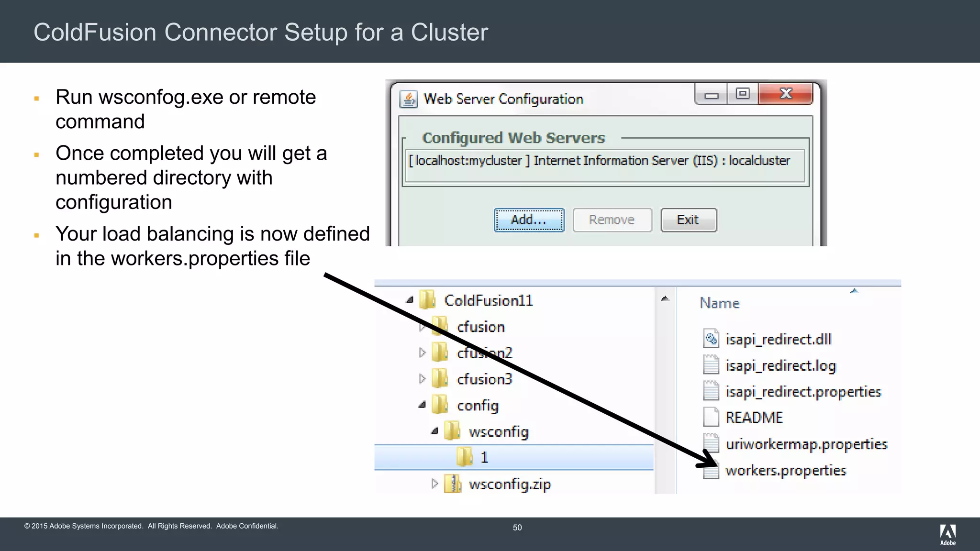Expand the cfusion2 folder arrow
Image resolution: width=980 pixels, height=551 pixels.
422,353
